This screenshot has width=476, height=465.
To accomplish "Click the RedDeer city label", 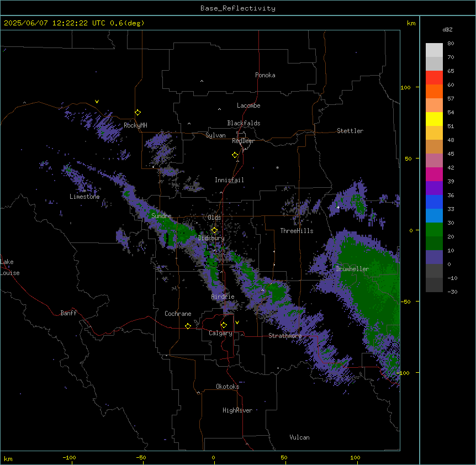I will pyautogui.click(x=243, y=141).
